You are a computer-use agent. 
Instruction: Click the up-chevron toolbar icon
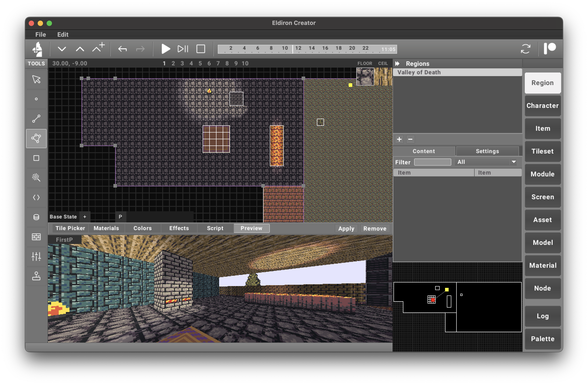80,49
